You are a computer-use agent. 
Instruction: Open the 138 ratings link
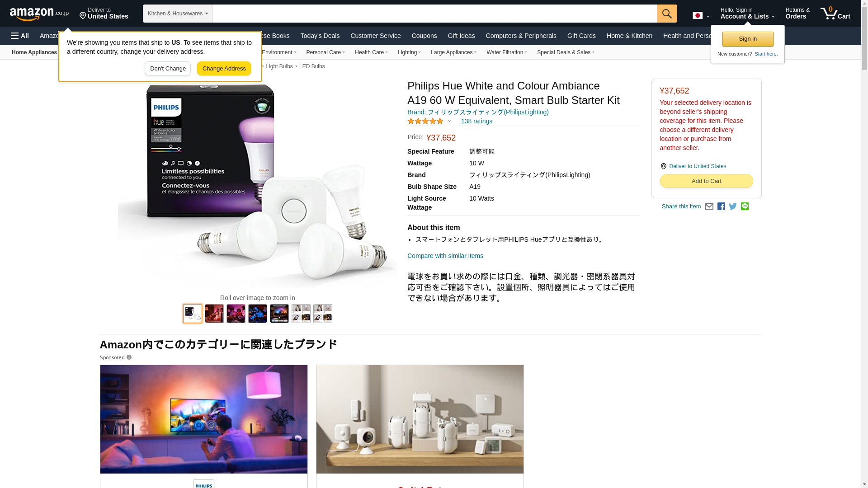tap(476, 121)
